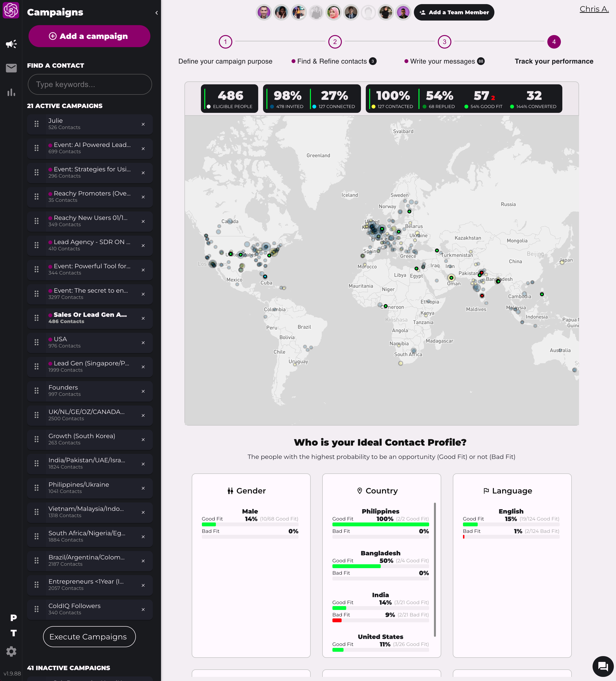Open step 2 Find & Refine contacts
Screen dimensions: 616x681
pyautogui.click(x=332, y=61)
